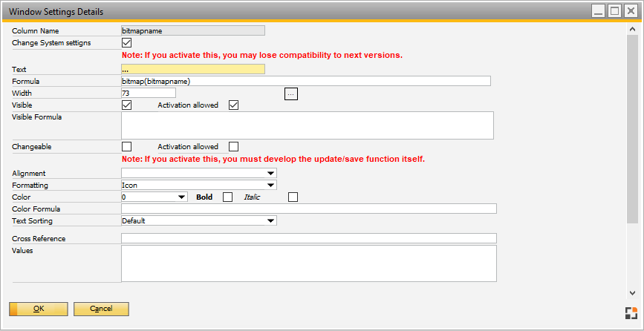Click in the Visible Formula text area
Image resolution: width=644 pixels, height=331 pixels.
(x=307, y=125)
